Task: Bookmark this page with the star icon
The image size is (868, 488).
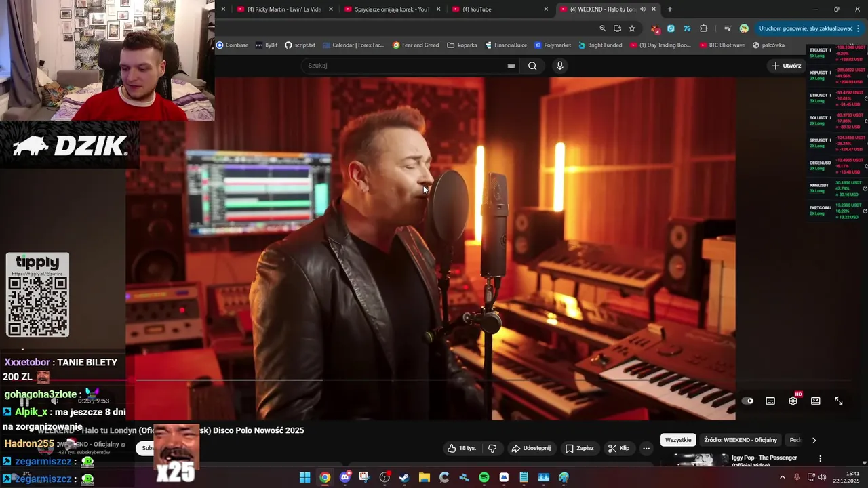Action: click(632, 28)
